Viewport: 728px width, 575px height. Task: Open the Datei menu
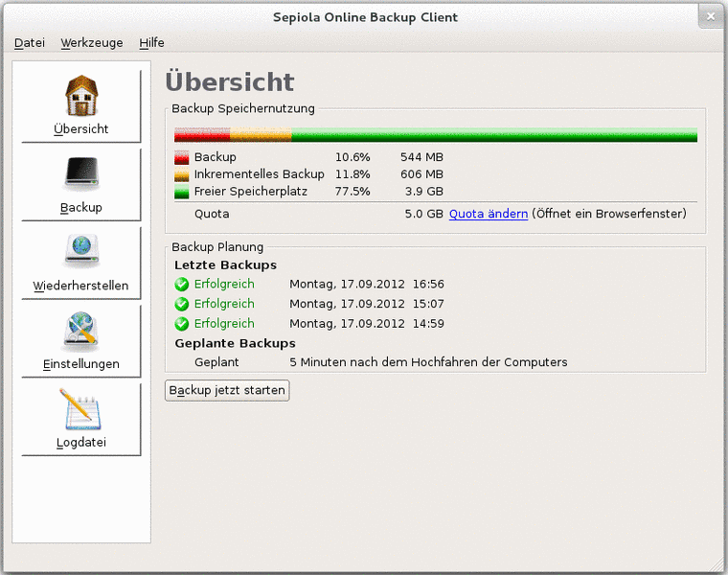[30, 43]
